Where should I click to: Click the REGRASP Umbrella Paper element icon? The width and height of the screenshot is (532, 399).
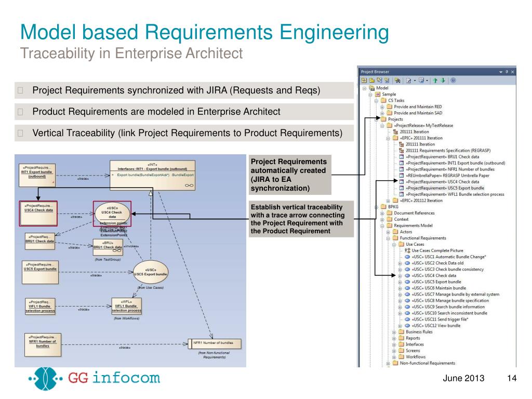pos(402,176)
